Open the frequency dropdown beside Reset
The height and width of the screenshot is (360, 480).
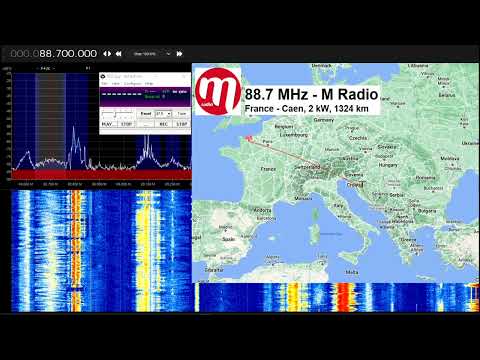pos(163,114)
